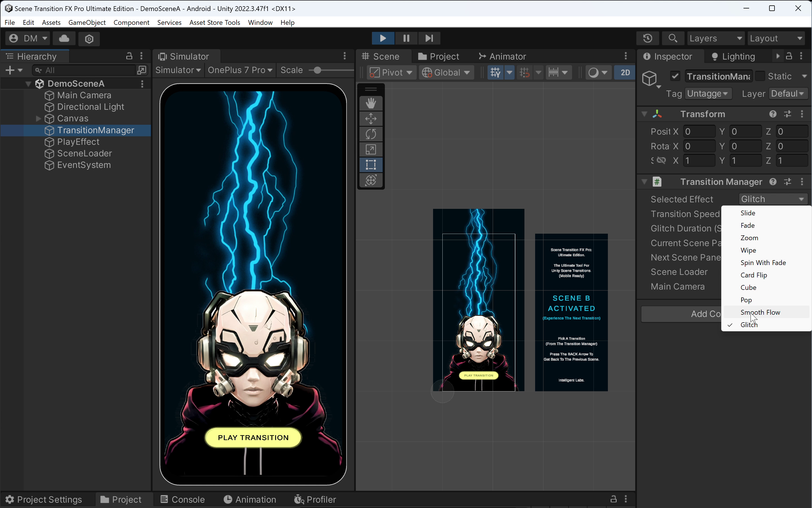This screenshot has width=812, height=508.
Task: Open Hierarchy panel options menu
Action: (x=142, y=56)
